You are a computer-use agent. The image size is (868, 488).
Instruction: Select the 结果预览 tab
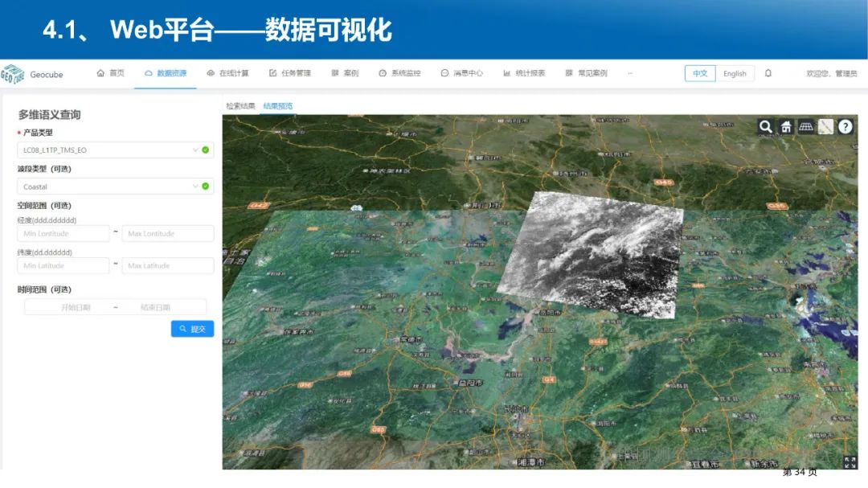277,105
